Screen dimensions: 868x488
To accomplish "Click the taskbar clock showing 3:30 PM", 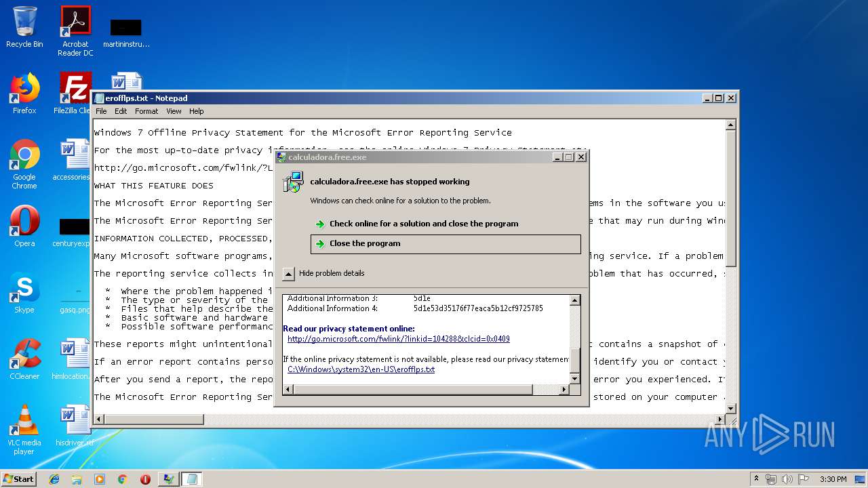I will click(x=833, y=479).
